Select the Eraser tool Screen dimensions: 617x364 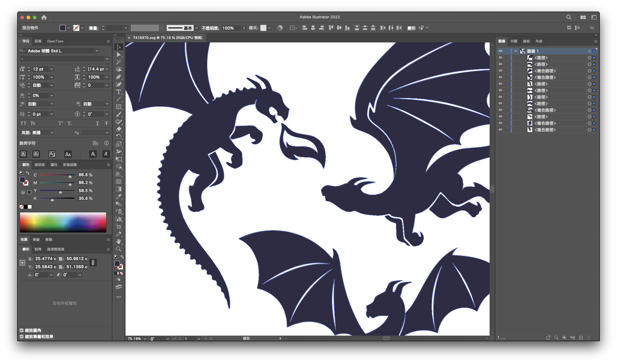119,129
